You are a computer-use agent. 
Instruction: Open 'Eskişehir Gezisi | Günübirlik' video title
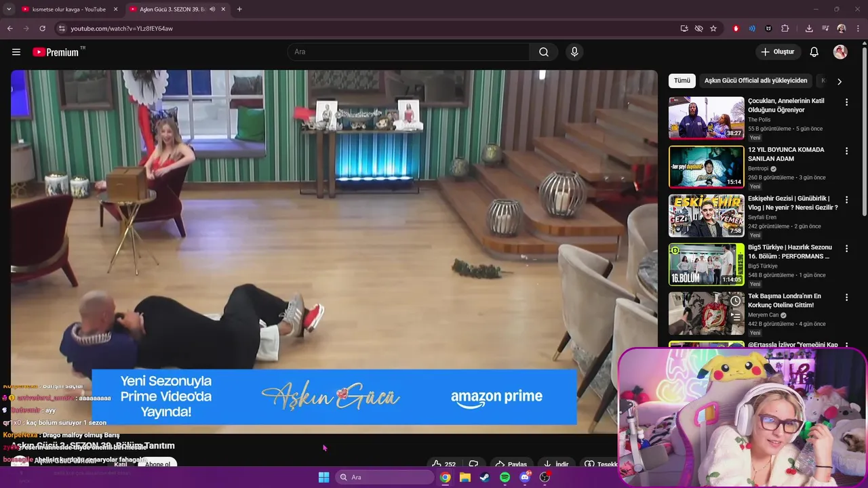coord(793,203)
